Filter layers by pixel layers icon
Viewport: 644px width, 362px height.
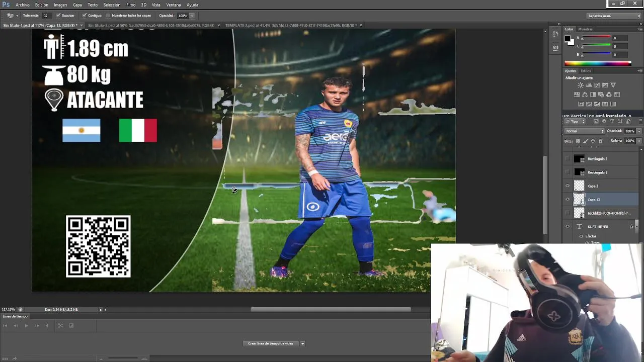pyautogui.click(x=596, y=121)
